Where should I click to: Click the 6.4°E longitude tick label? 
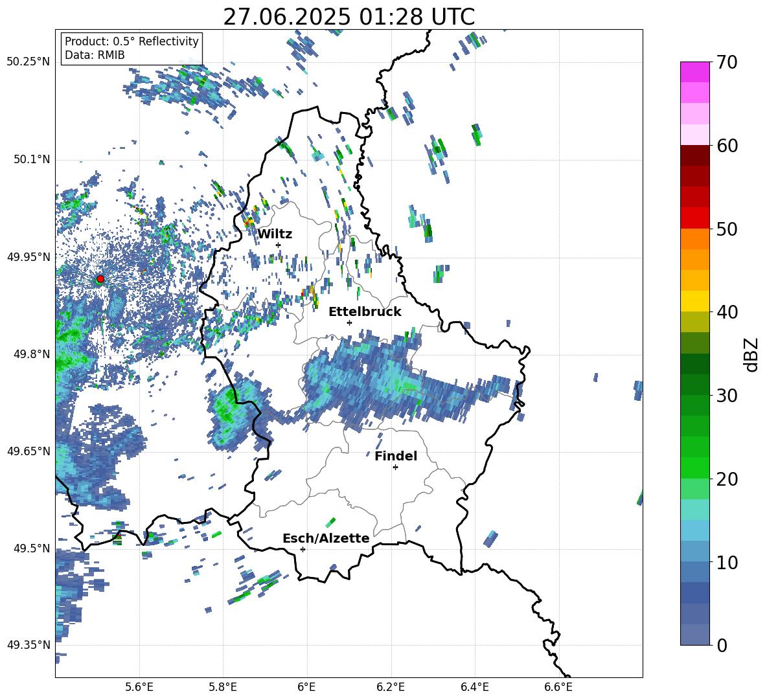click(x=474, y=687)
